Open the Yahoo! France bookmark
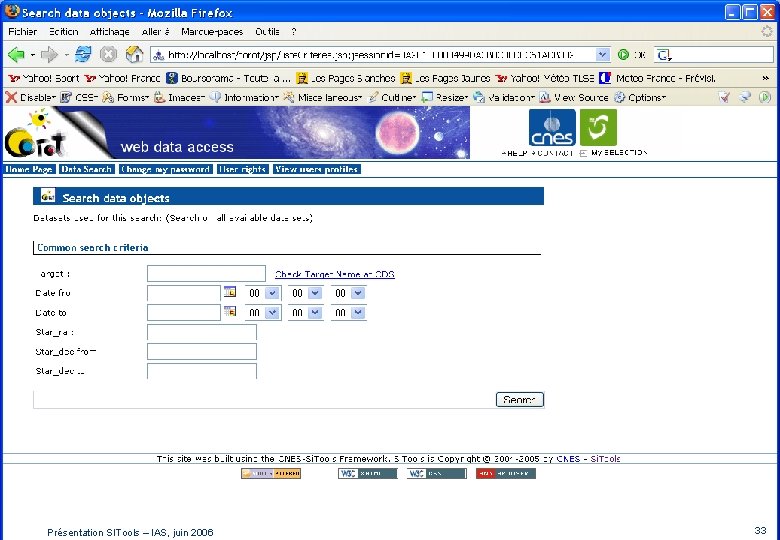 pyautogui.click(x=122, y=78)
